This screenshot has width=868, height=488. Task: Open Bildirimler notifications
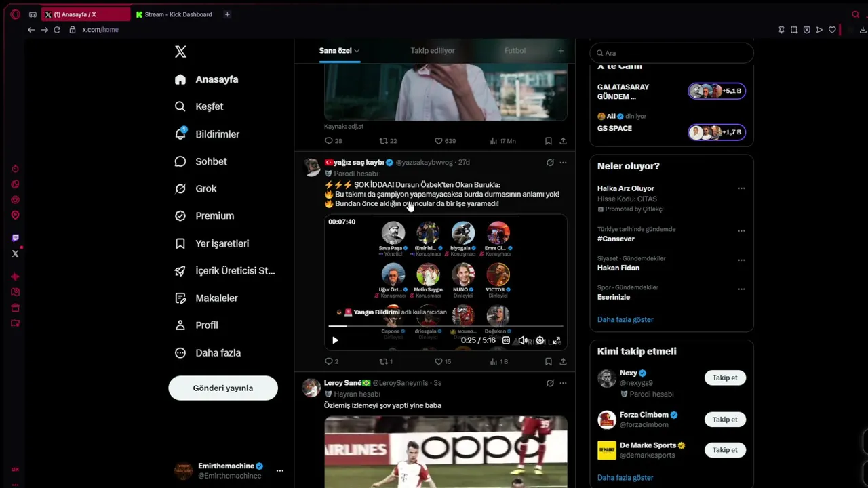pyautogui.click(x=208, y=134)
